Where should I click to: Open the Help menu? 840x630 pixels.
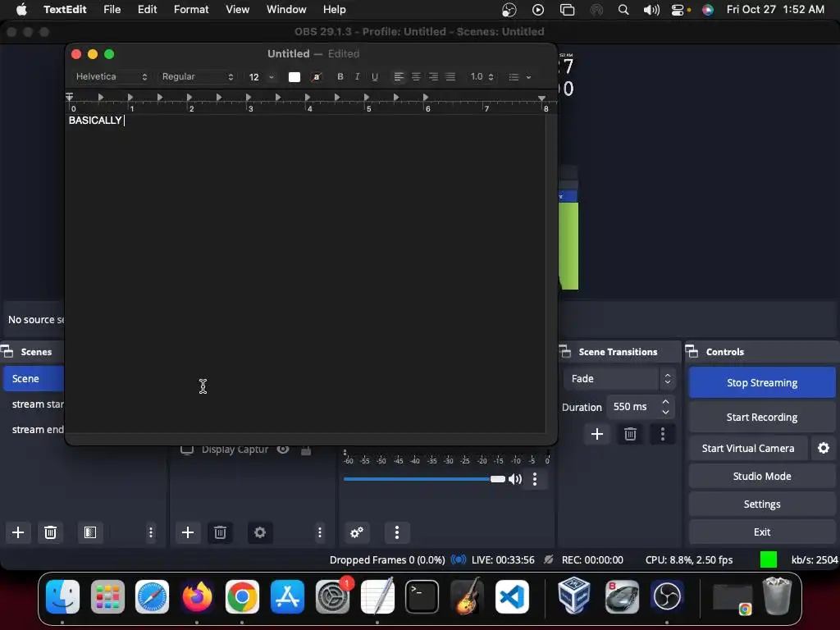[335, 9]
